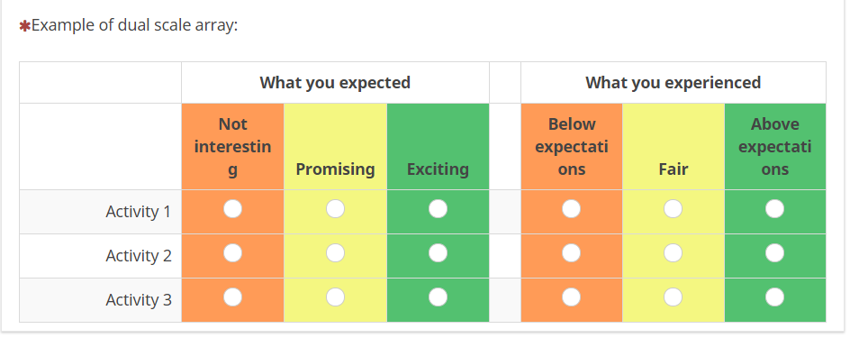
Task: Select Fair for Activity 2
Action: click(x=674, y=253)
